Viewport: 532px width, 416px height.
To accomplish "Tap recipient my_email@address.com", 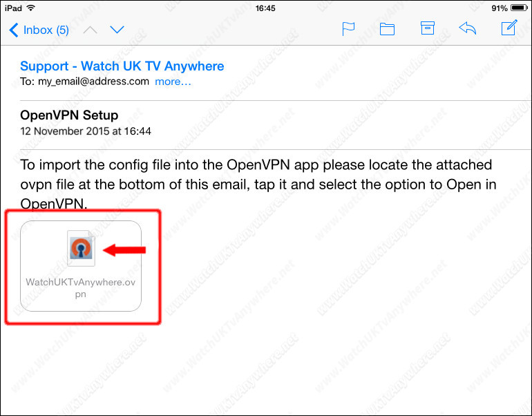I will click(x=94, y=82).
